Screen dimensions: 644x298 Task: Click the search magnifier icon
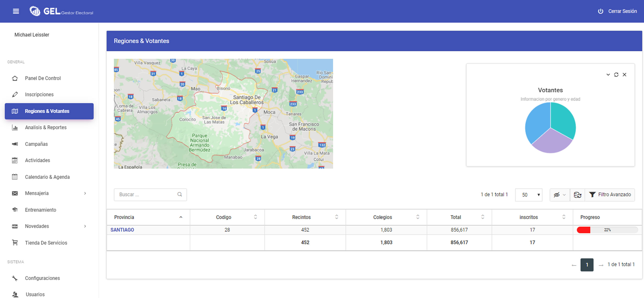179,195
